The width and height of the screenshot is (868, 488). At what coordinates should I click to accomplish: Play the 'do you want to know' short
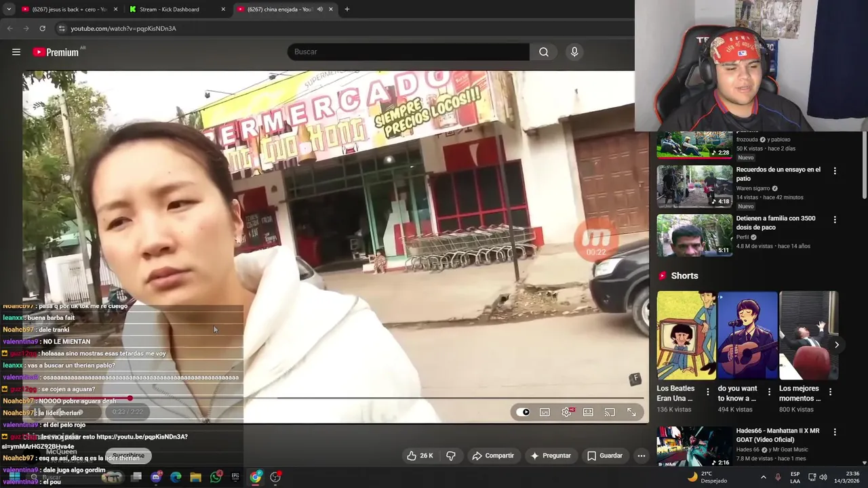747,335
